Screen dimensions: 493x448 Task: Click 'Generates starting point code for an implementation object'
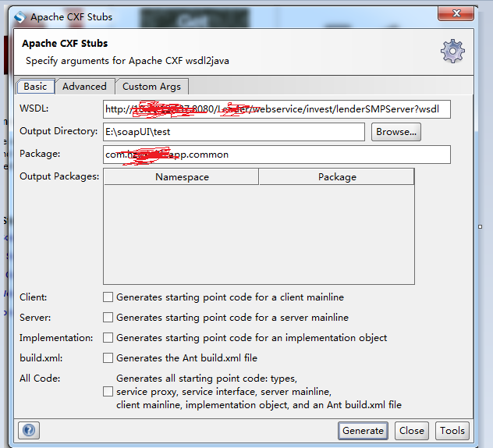pos(251,338)
